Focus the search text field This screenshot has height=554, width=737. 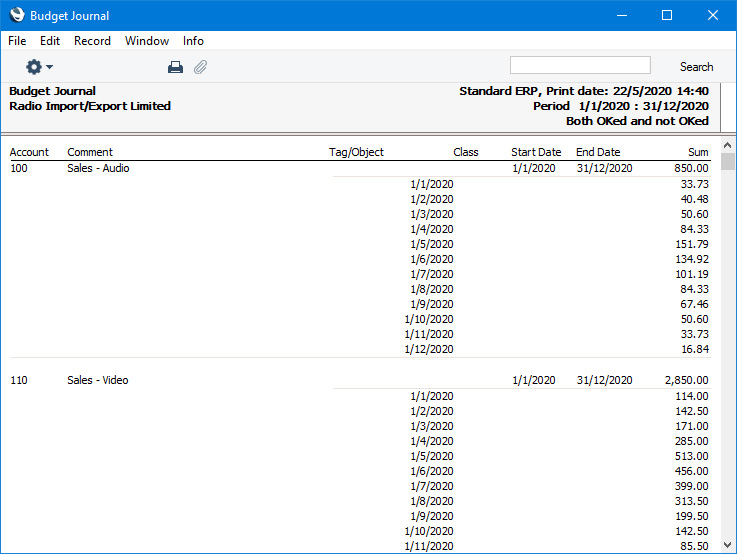click(580, 65)
